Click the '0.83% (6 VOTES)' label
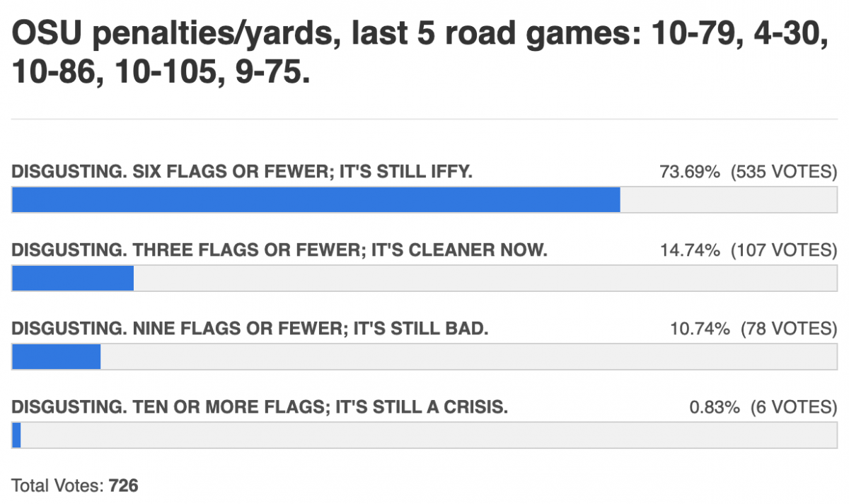Image resolution: width=849 pixels, height=504 pixels. (763, 407)
